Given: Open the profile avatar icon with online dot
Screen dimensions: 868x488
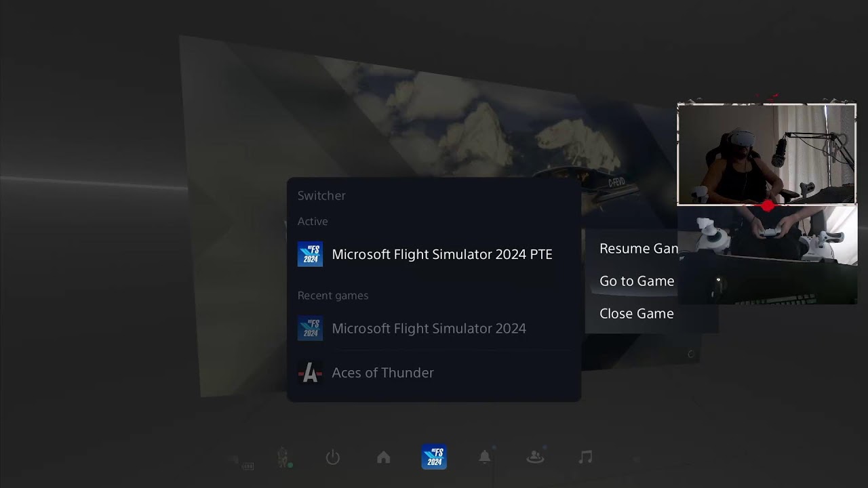Looking at the screenshot, I should 284,458.
